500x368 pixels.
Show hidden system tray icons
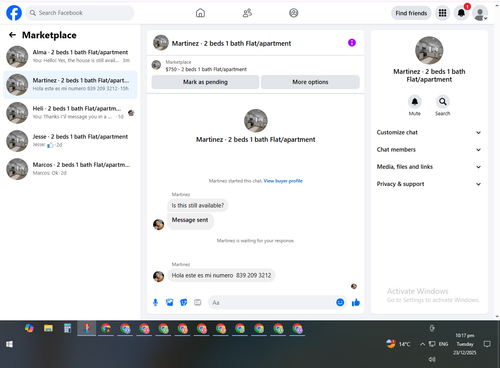(x=422, y=344)
